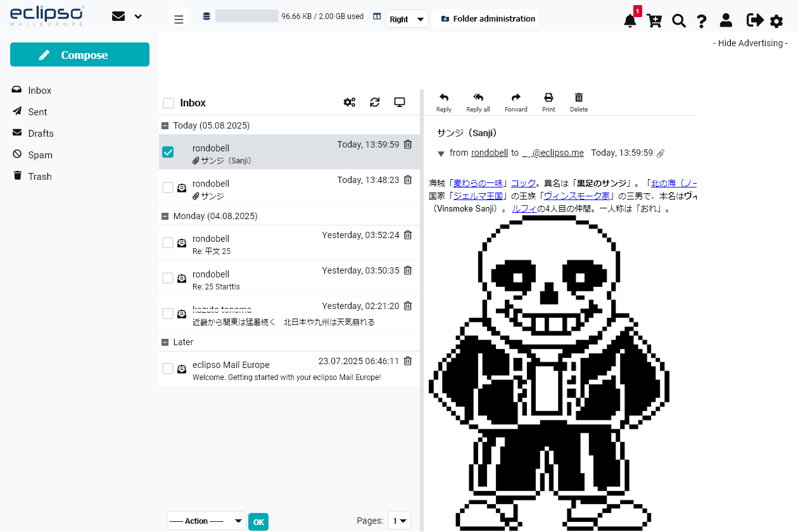Check the box for eclipso Mail Europe message
798x532 pixels.
pyautogui.click(x=168, y=369)
